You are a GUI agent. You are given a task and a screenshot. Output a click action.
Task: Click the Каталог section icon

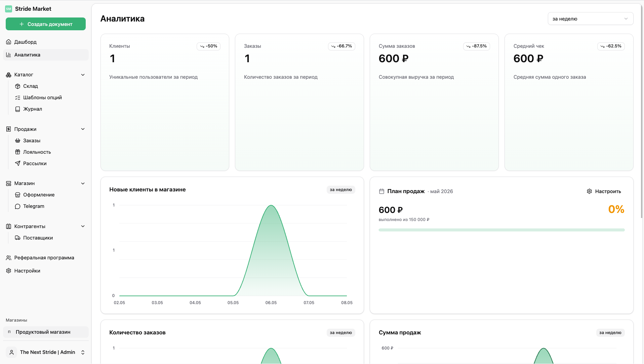coord(9,75)
